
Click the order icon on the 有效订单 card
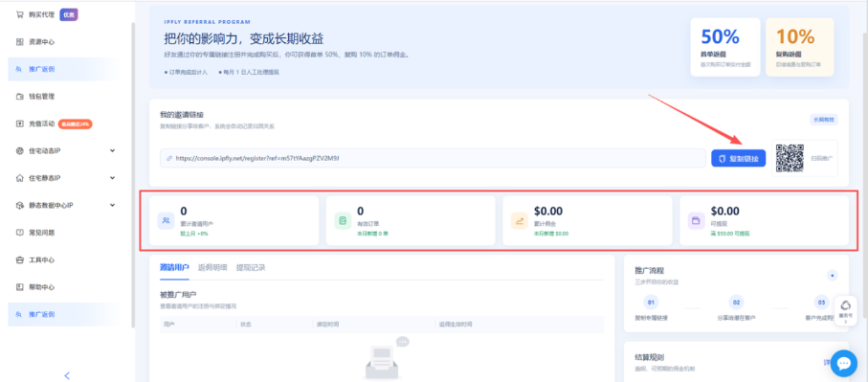[x=343, y=220]
